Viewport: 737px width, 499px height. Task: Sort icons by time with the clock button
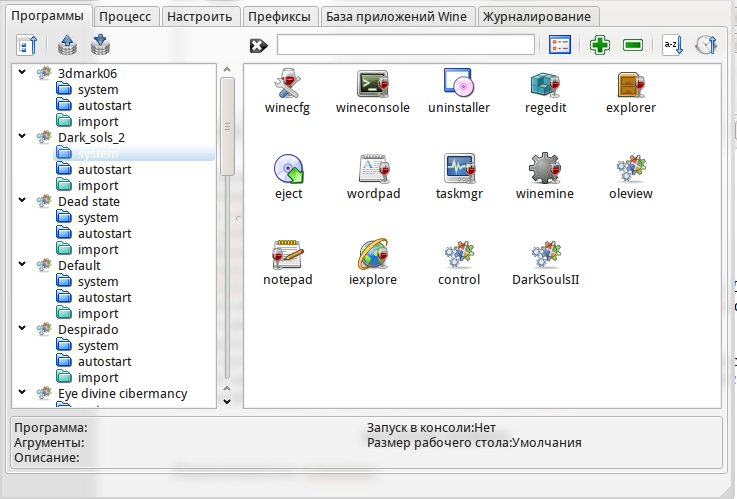706,45
